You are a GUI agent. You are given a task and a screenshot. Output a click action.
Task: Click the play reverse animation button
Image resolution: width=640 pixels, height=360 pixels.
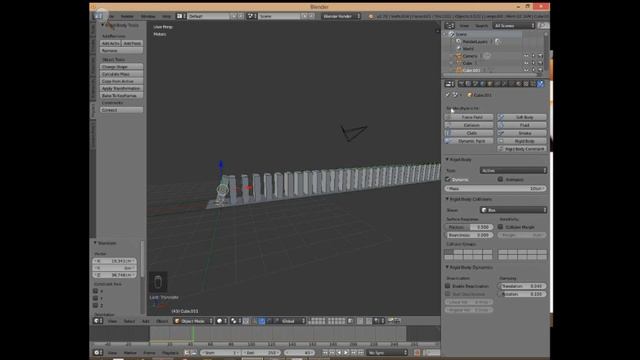coord(338,352)
